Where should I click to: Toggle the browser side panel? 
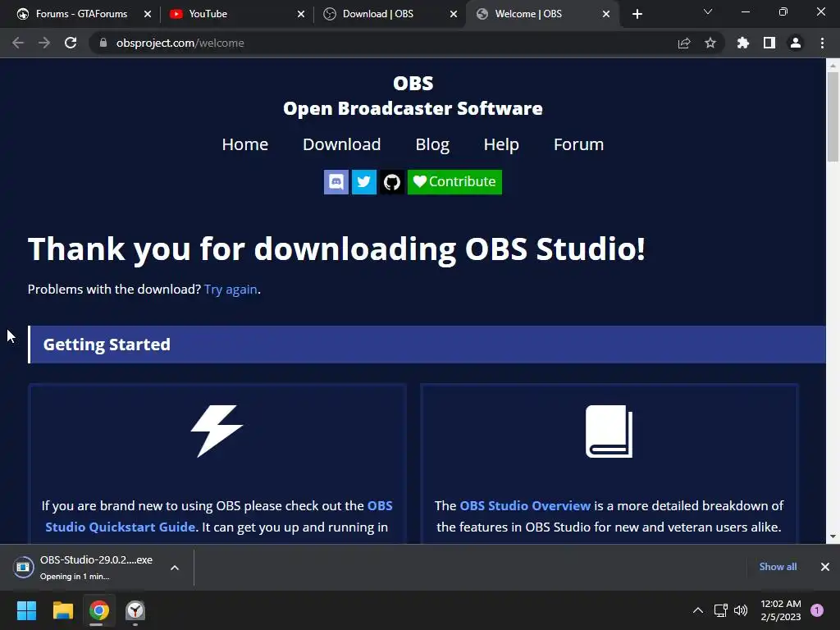[769, 43]
